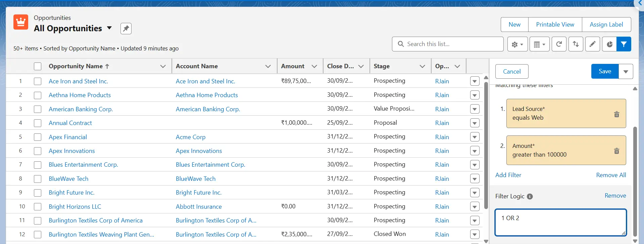Check the Ace Iron and Steel Inc. row
Viewport: 644px width, 244px height.
(38, 81)
